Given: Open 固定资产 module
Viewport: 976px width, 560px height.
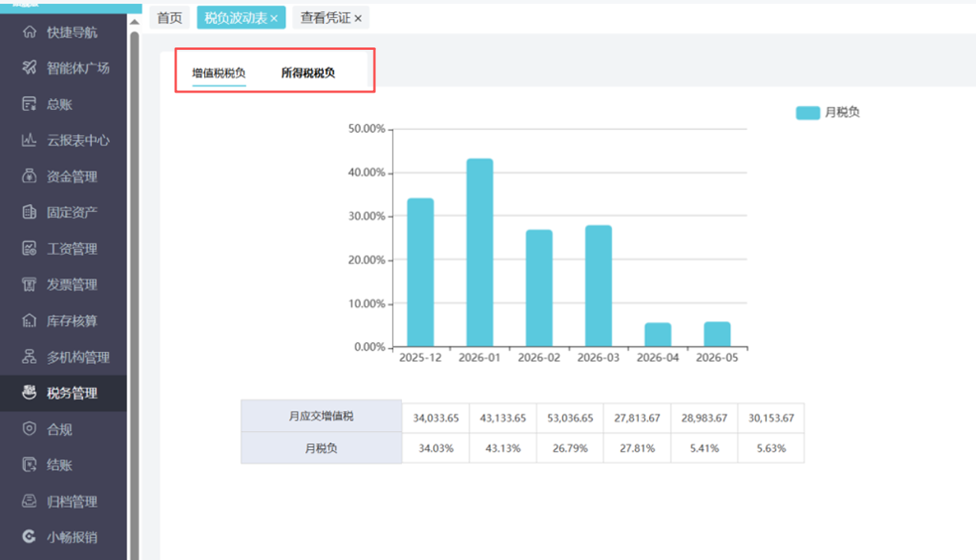Looking at the screenshot, I should (63, 212).
